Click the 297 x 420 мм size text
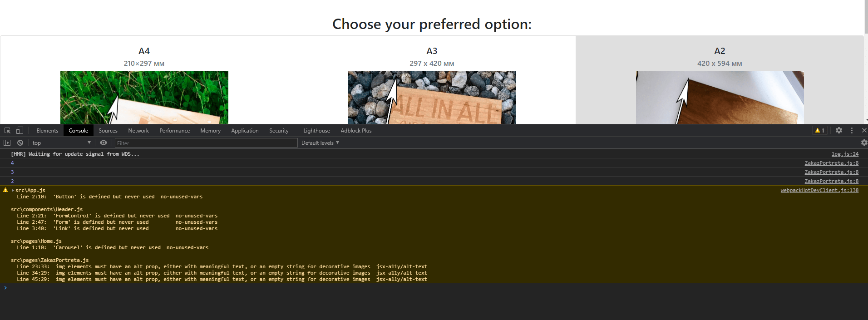This screenshot has height=320, width=868. pos(432,64)
